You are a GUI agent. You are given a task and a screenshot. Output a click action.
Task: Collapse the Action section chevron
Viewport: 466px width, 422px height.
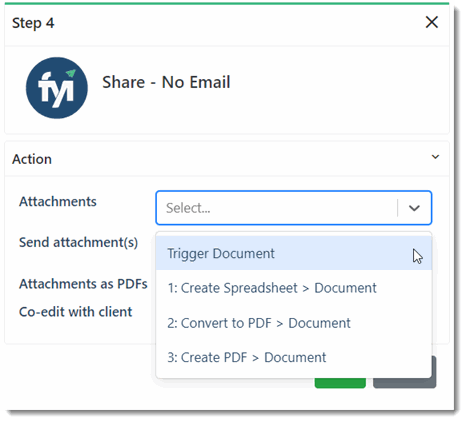tap(435, 157)
